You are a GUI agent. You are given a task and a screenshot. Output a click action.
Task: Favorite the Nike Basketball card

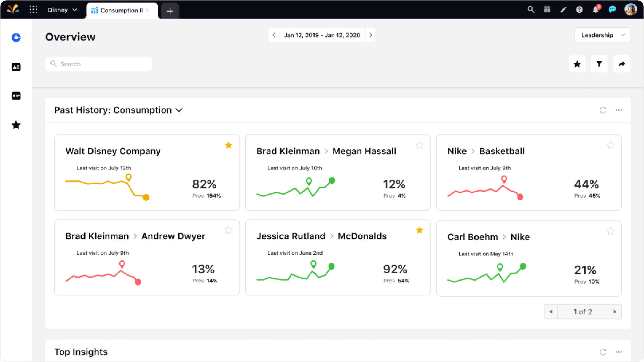[611, 145]
